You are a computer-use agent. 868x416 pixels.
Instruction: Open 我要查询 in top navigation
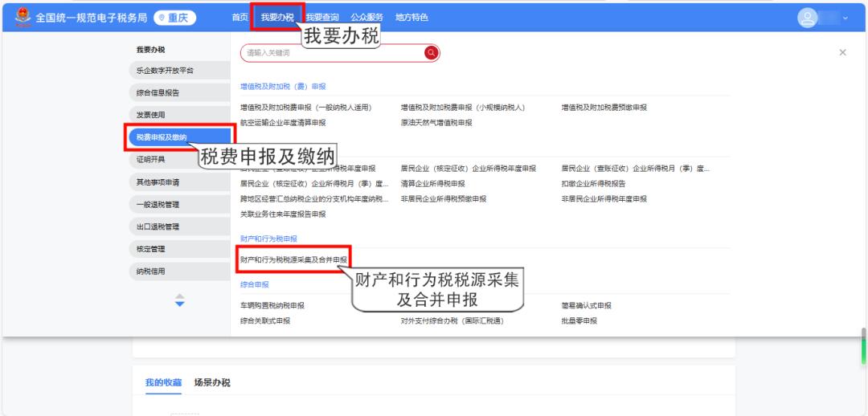pos(322,18)
